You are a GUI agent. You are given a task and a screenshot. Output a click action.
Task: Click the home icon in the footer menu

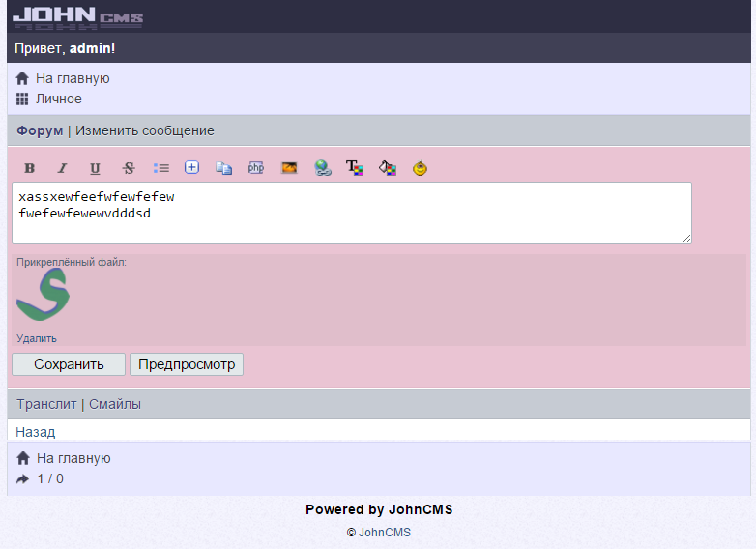point(23,458)
